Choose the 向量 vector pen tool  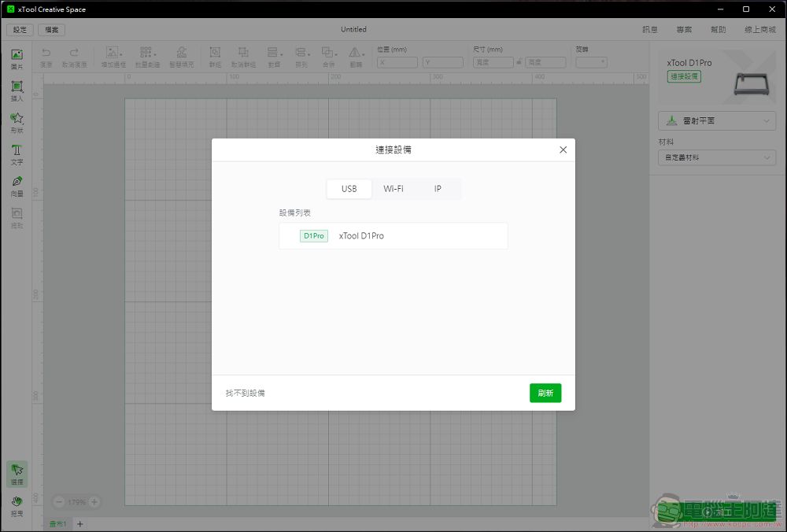pos(17,185)
